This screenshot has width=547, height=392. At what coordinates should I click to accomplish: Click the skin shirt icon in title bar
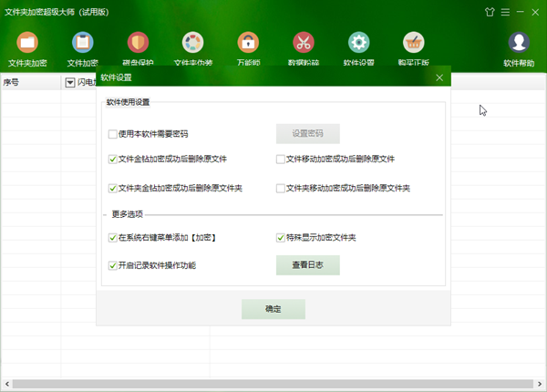[488, 11]
